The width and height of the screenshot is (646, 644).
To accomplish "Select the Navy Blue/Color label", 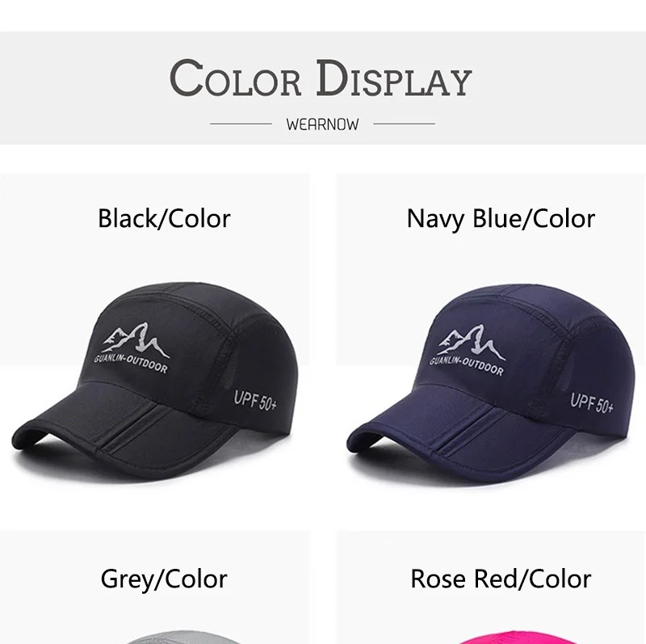I will (x=501, y=218).
